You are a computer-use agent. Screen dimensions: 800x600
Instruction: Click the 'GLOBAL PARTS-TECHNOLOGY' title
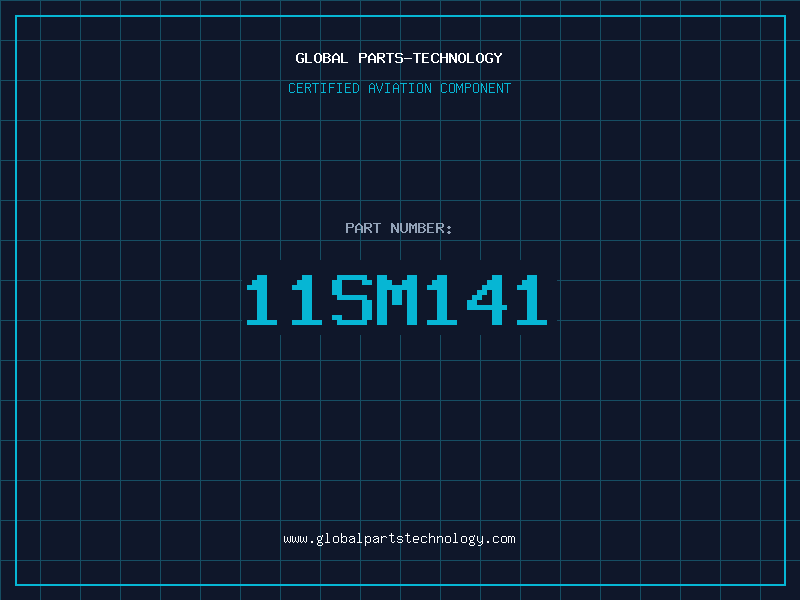click(399, 58)
